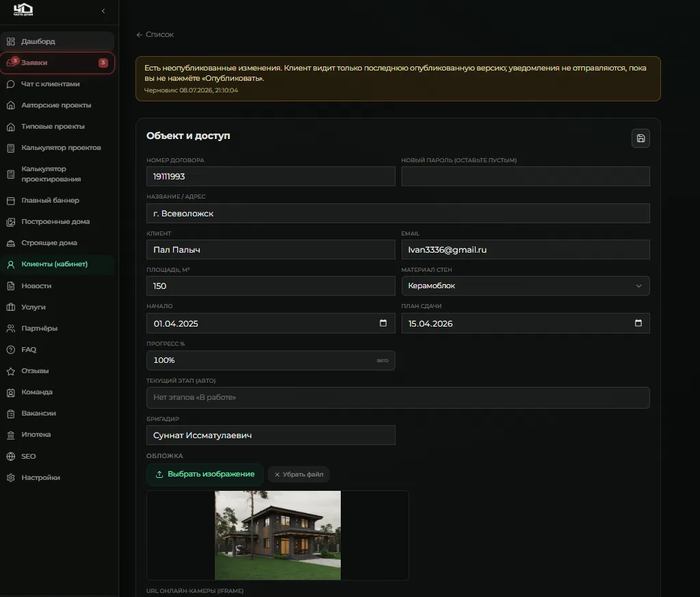This screenshot has height=597, width=700.
Task: Click the Название / Адрес field
Action: [398, 214]
